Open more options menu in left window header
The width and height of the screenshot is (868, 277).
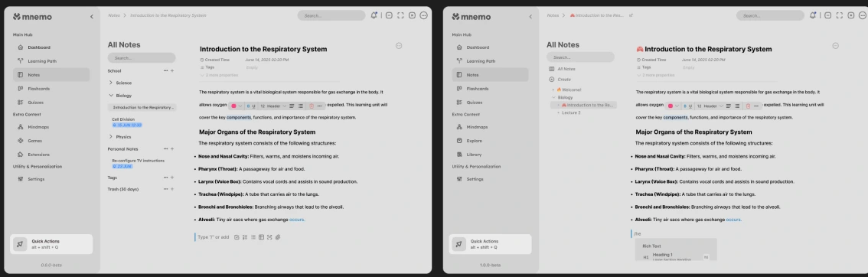pyautogui.click(x=424, y=15)
